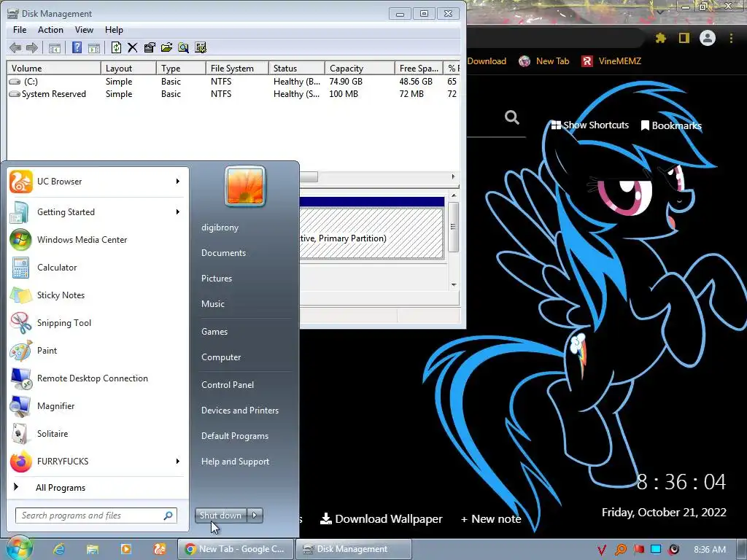Click the Chrome extensions puzzle icon

(x=660, y=38)
